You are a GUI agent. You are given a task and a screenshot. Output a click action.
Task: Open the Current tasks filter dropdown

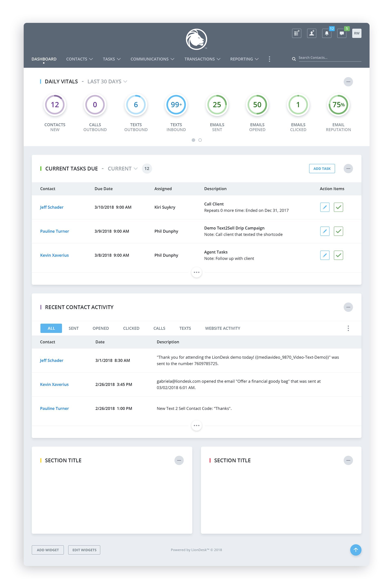click(x=122, y=168)
